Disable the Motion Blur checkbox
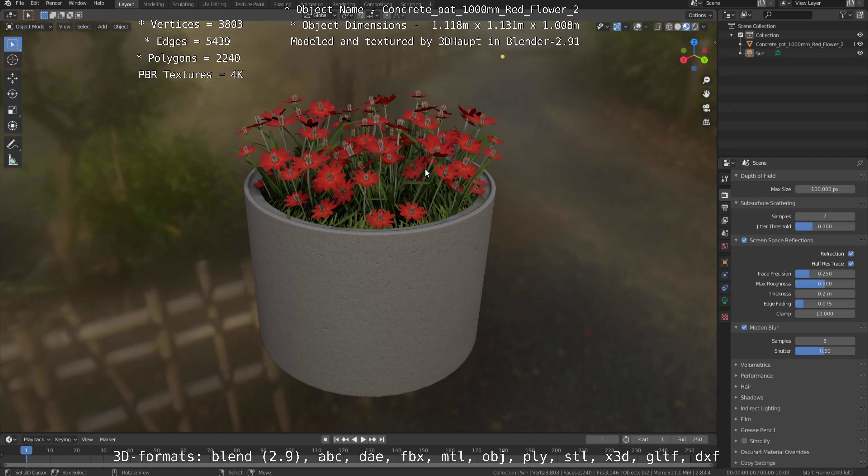Image resolution: width=868 pixels, height=476 pixels. (x=744, y=327)
